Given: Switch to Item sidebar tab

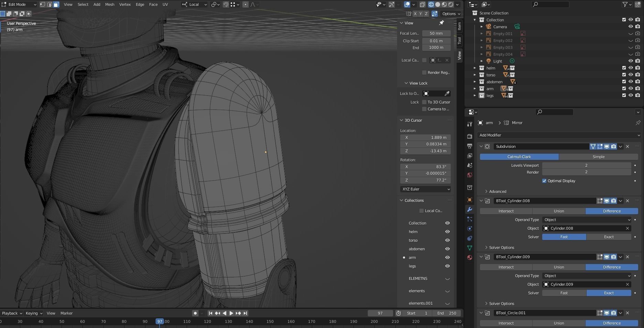Looking at the screenshot, I should coord(459,26).
